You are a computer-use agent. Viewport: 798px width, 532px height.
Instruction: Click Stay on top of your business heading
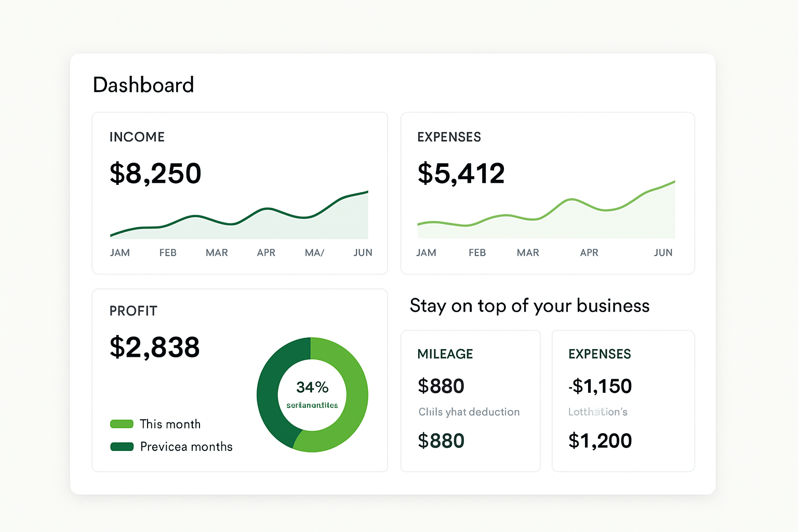[x=529, y=305]
